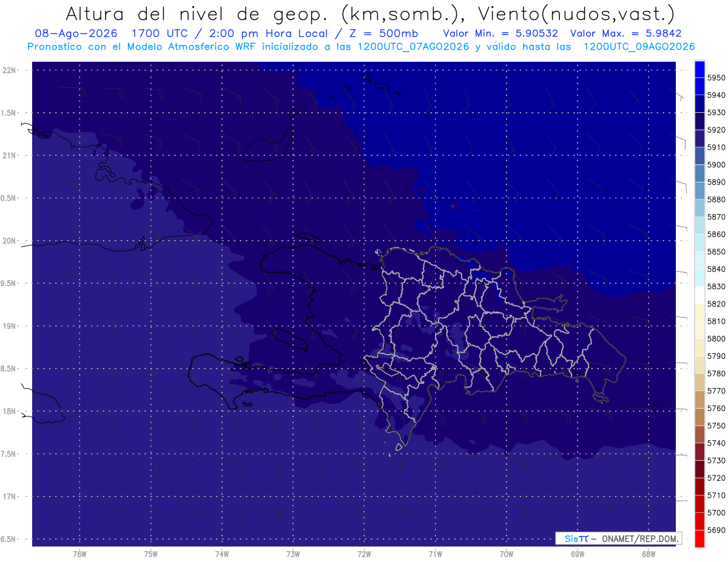Click the longitude label 69W
728x562 pixels.
[578, 554]
